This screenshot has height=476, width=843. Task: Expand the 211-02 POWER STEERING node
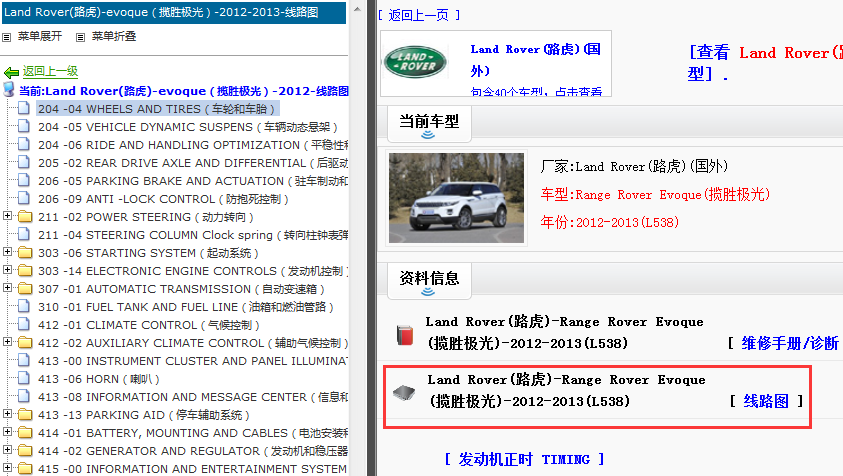point(7,216)
